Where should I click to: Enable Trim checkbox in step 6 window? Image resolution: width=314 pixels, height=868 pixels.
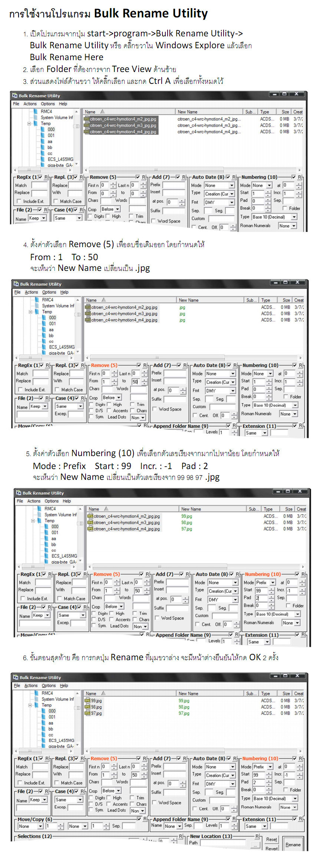(131, 798)
